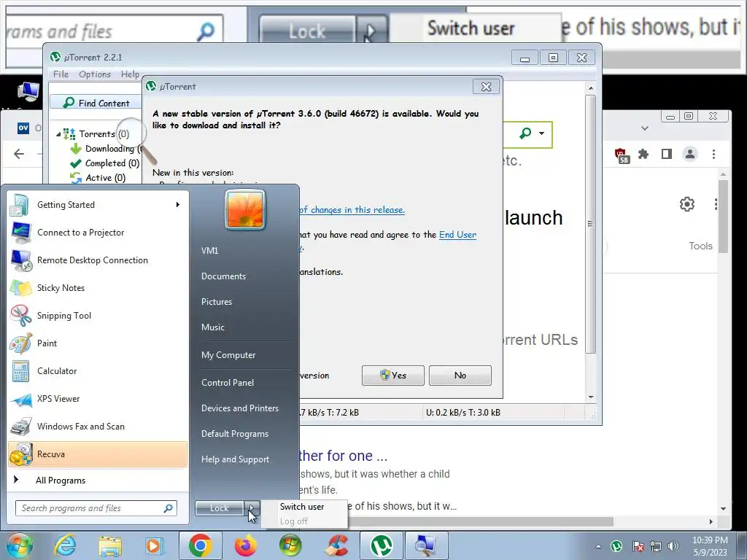Click the taskbar clock showing 10:39 PM
Image resolution: width=747 pixels, height=560 pixels.
tap(710, 545)
